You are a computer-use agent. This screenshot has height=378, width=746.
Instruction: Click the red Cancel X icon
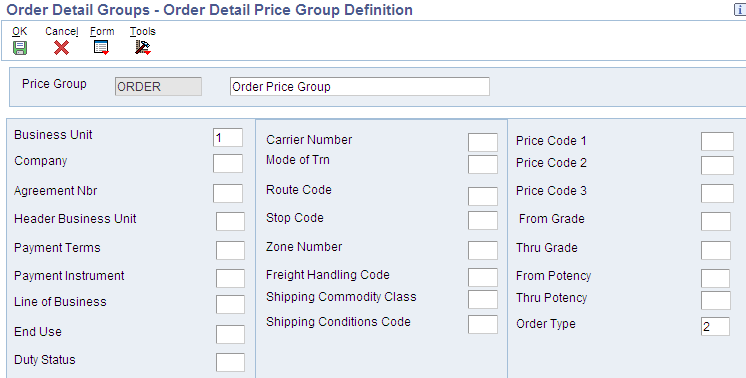(61, 48)
